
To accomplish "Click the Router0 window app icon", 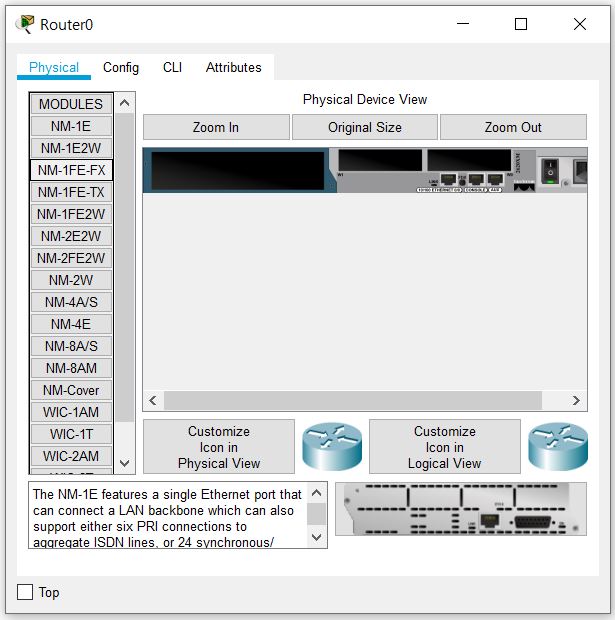I will point(25,24).
